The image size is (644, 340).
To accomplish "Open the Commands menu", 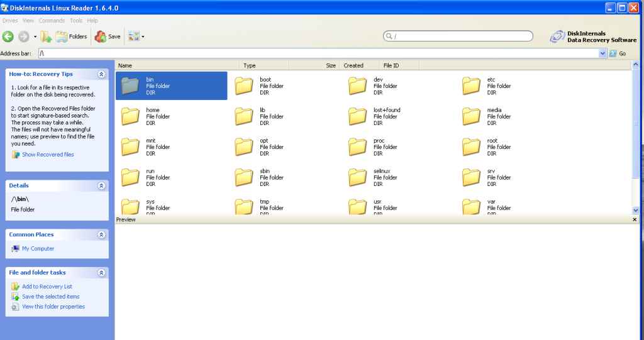I will (52, 21).
